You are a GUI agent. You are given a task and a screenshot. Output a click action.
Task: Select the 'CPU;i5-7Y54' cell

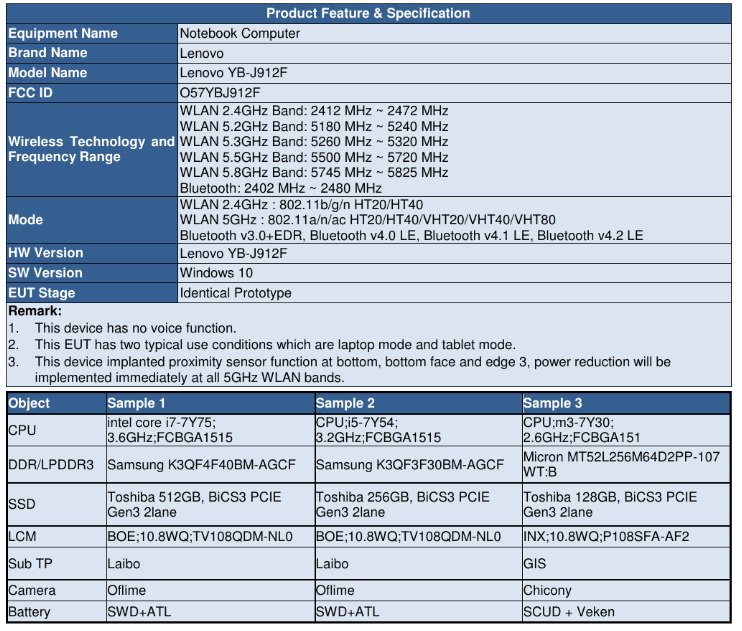(x=419, y=430)
